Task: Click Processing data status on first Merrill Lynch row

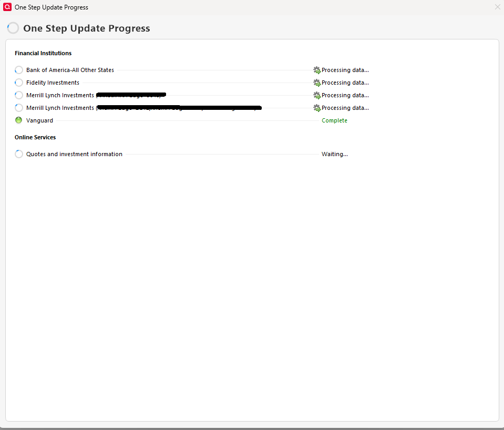Action: [345, 95]
